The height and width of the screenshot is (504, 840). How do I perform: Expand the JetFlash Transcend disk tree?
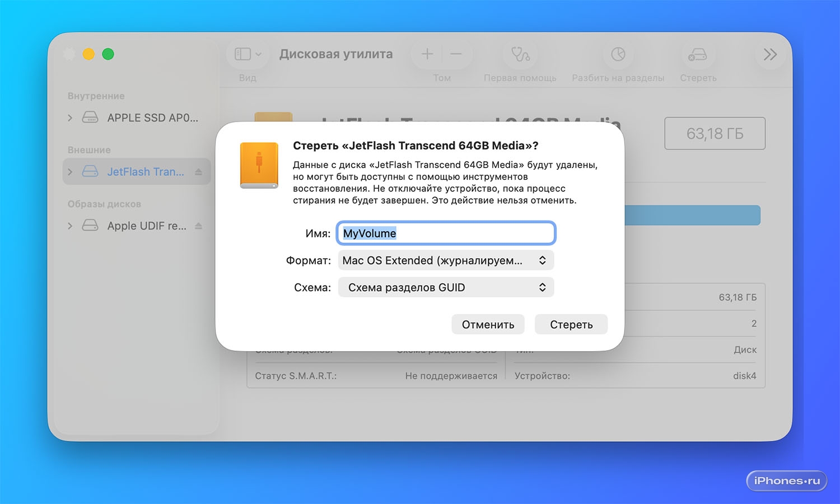[70, 172]
